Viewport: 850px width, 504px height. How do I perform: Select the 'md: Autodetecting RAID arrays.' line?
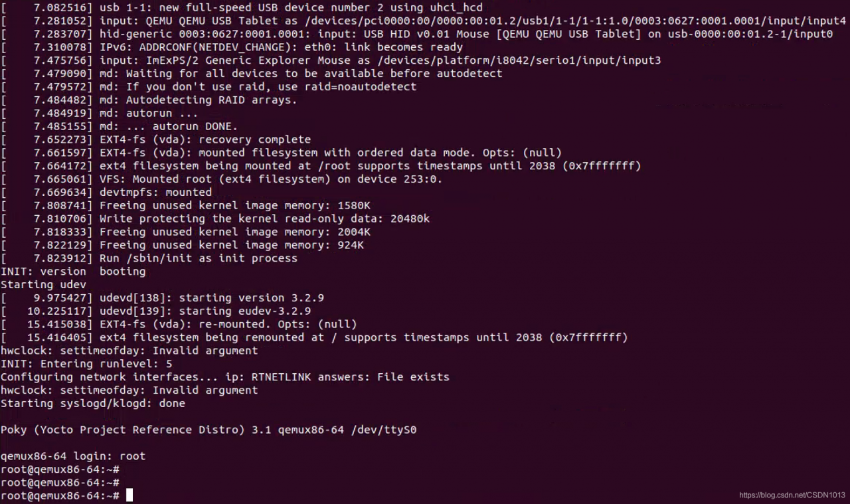click(198, 100)
